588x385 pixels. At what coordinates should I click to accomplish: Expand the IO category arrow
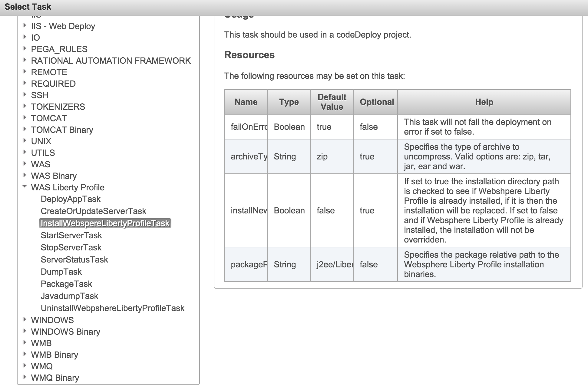pyautogui.click(x=25, y=37)
